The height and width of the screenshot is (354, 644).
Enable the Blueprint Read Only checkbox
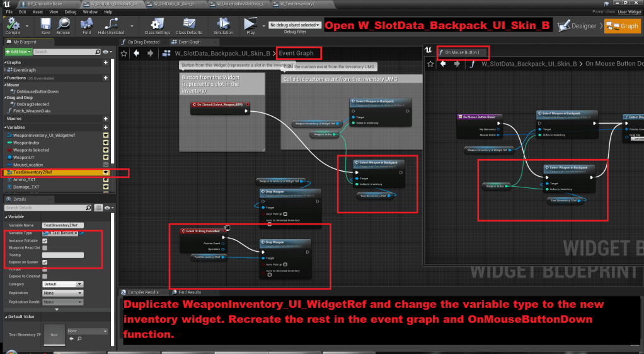[45, 248]
